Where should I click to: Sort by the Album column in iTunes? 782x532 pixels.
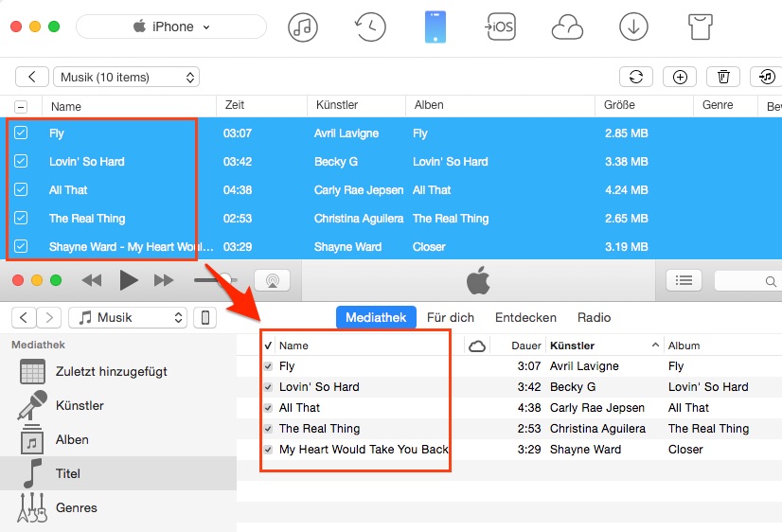click(684, 346)
